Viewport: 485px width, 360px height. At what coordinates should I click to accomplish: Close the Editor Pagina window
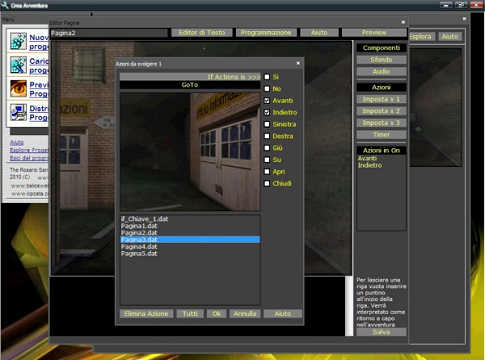click(403, 22)
